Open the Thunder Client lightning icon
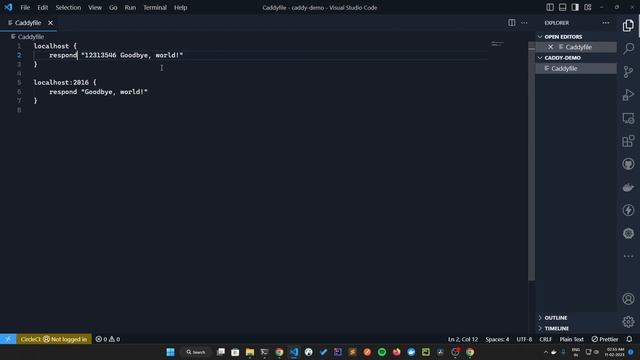 click(628, 210)
